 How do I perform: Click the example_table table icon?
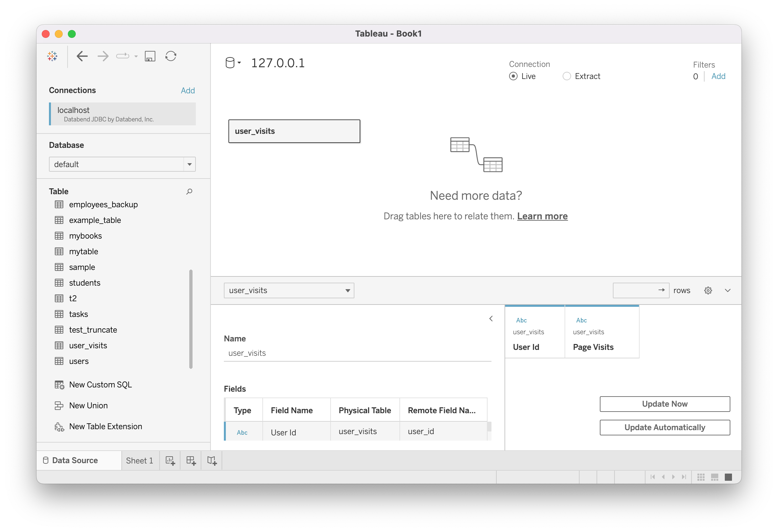[x=59, y=220]
